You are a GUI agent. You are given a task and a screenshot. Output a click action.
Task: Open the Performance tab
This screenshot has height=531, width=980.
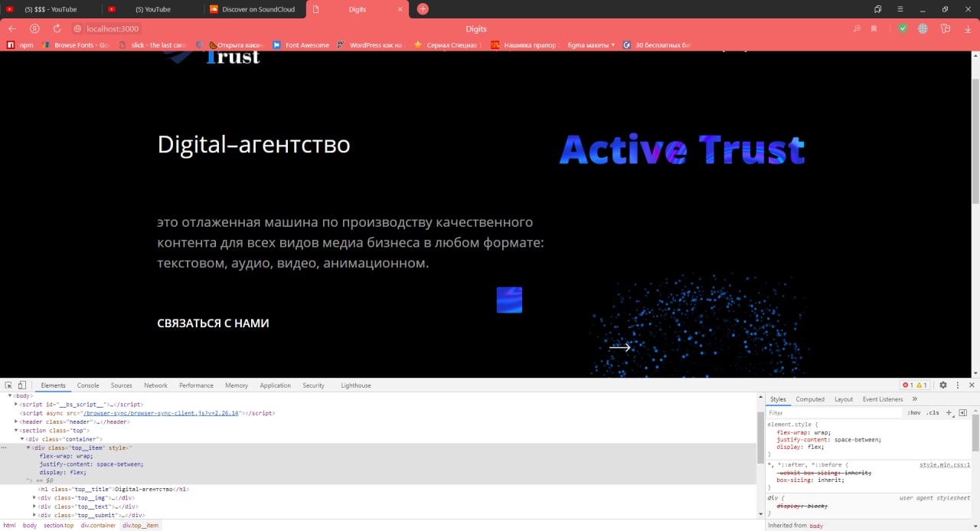point(196,385)
